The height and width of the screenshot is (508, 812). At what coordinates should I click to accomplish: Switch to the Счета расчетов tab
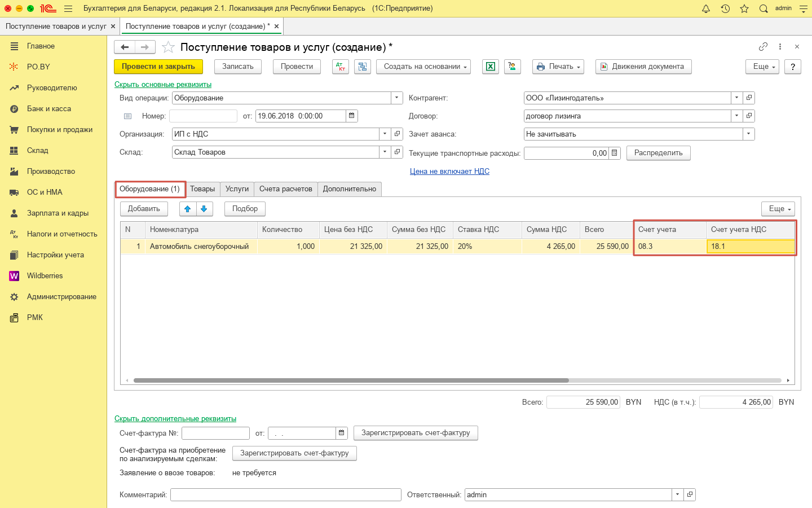[x=285, y=189]
